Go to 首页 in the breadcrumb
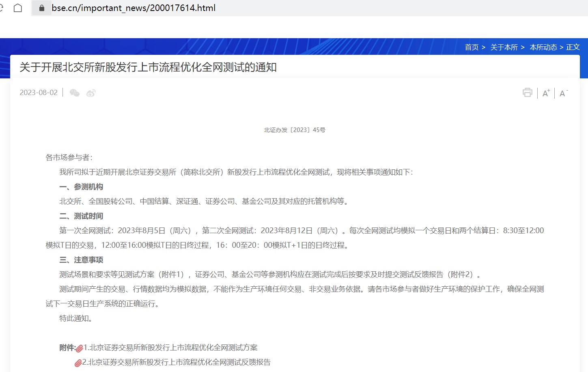Image resolution: width=588 pixels, height=372 pixels. click(x=472, y=47)
